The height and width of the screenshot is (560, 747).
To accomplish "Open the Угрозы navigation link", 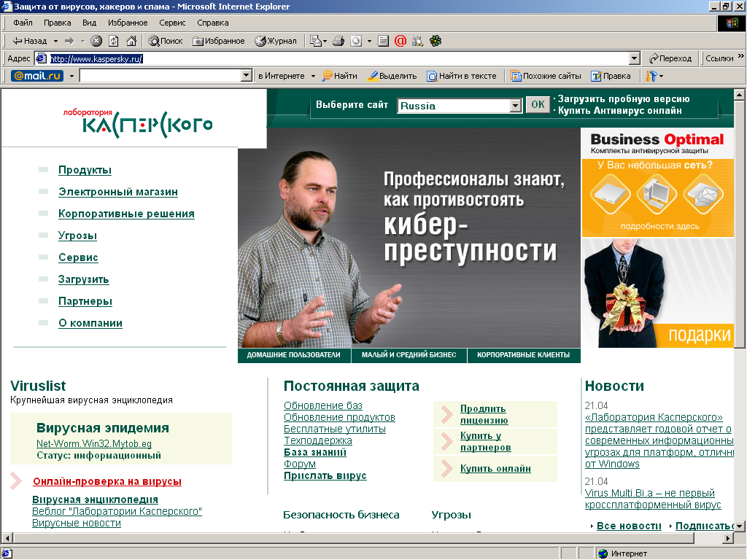I will point(77,236).
